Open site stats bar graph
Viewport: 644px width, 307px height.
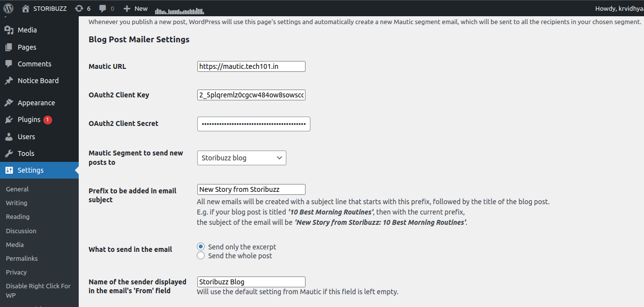tap(179, 10)
